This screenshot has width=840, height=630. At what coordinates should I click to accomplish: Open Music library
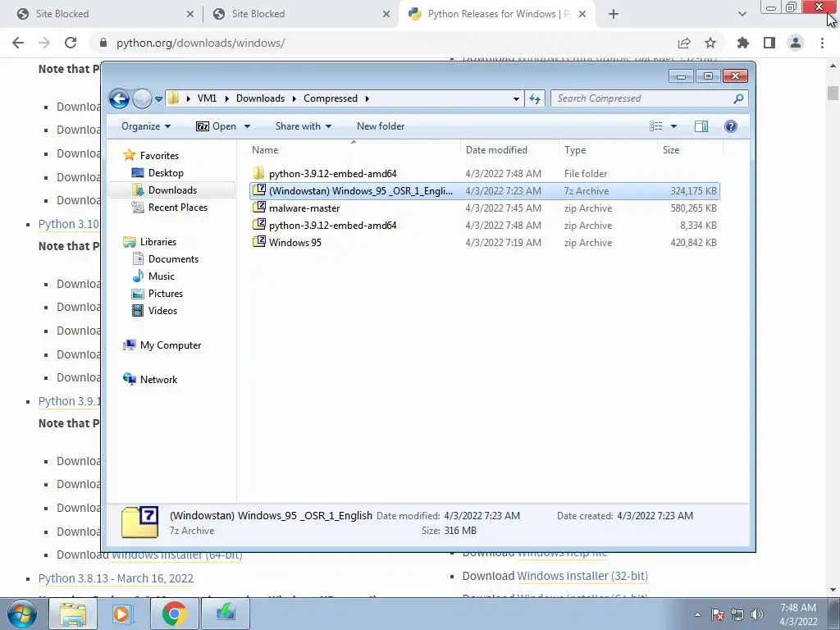point(162,276)
